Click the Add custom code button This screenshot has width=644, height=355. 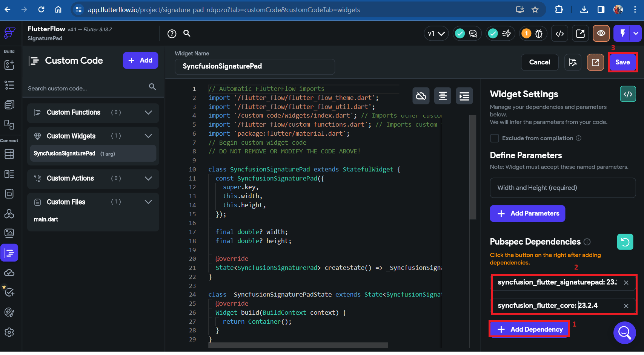[x=140, y=61]
